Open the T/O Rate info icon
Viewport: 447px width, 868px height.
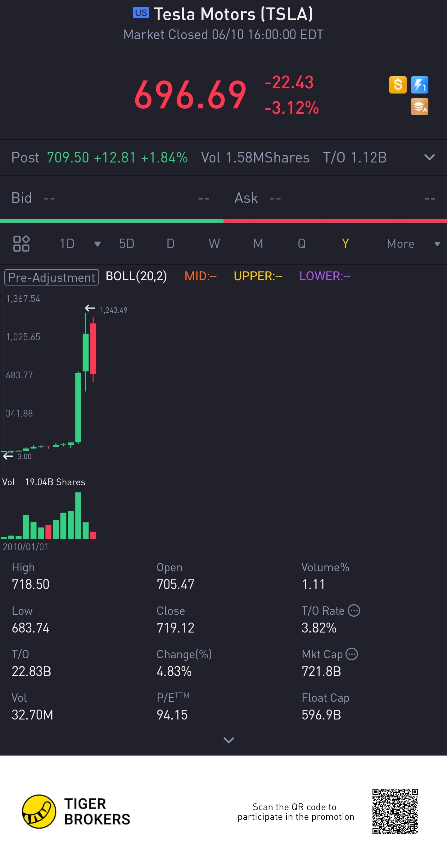(354, 610)
